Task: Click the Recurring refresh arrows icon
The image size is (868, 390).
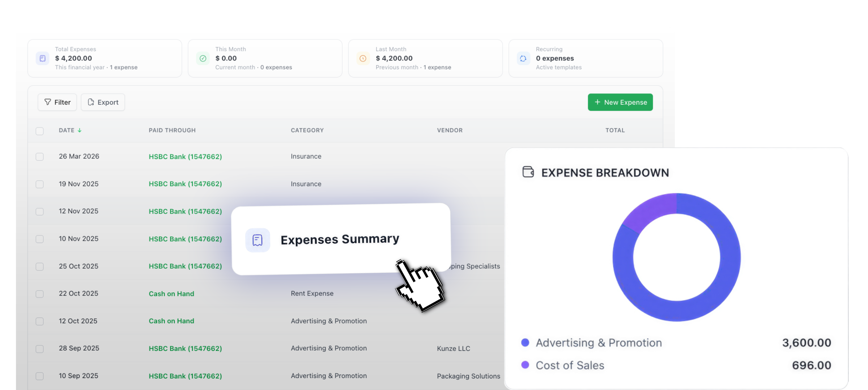Action: pos(523,58)
